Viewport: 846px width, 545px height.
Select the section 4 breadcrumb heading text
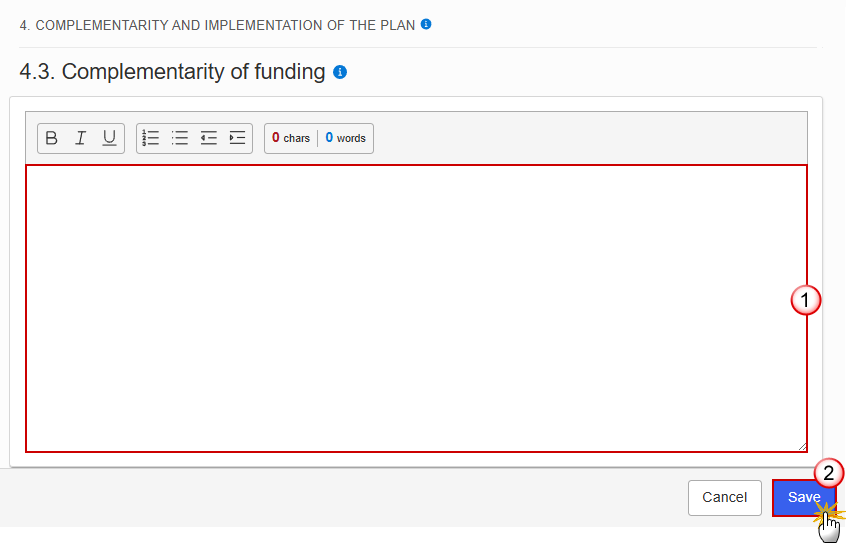point(217,25)
